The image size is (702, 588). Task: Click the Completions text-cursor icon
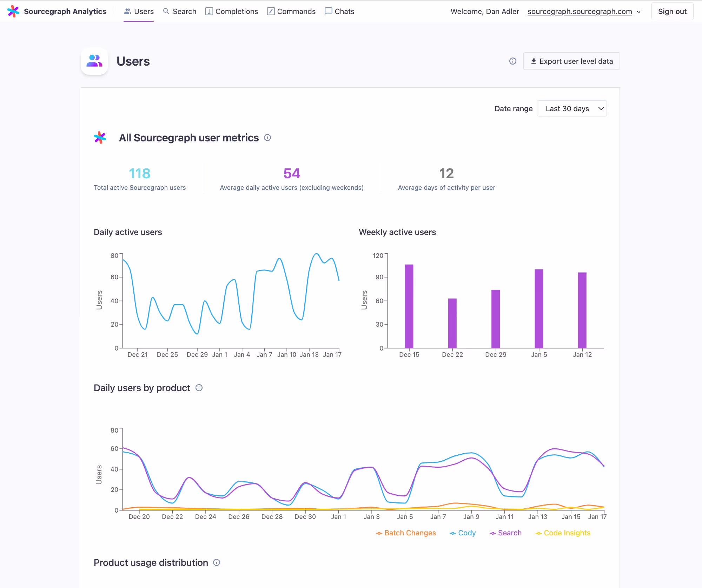(x=209, y=11)
